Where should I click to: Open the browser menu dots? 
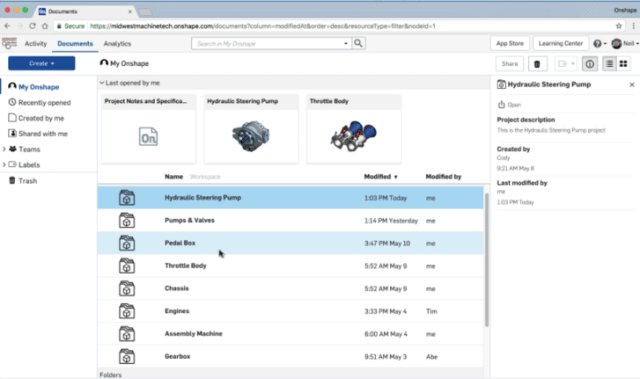(x=633, y=26)
